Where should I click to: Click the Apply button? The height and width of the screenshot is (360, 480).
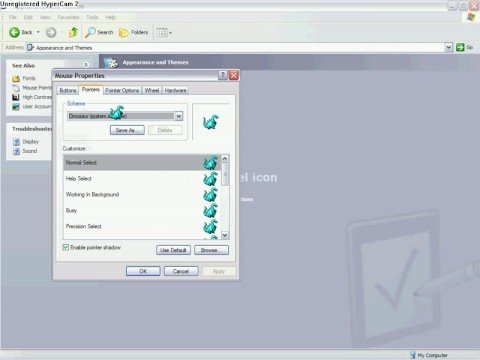[219, 271]
